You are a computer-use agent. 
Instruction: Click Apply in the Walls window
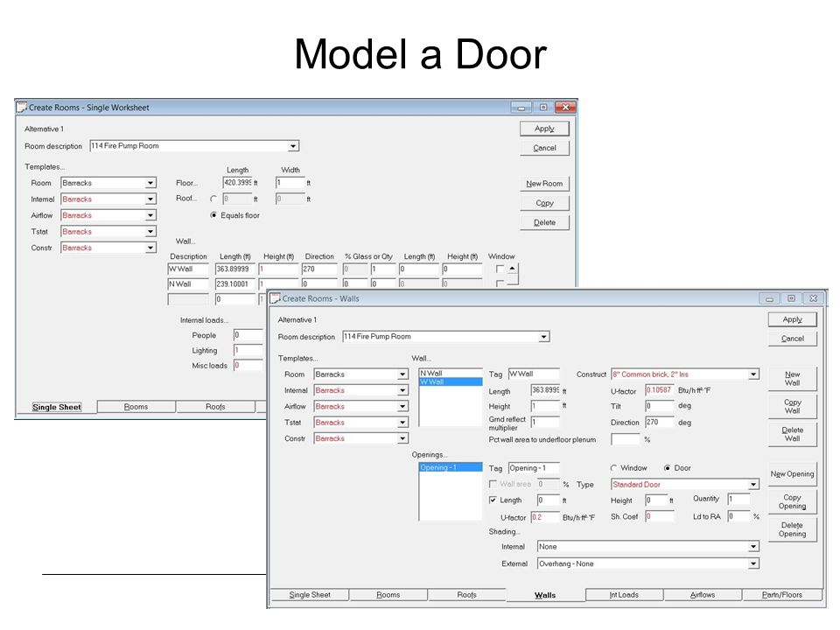point(793,319)
